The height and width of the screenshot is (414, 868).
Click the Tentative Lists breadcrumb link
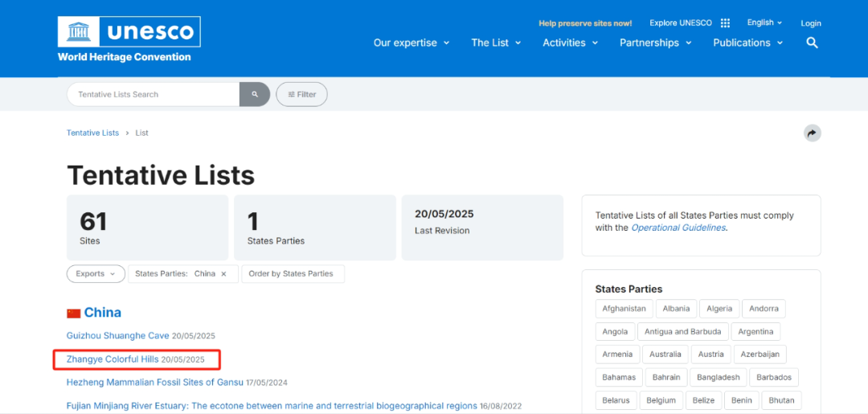[92, 133]
